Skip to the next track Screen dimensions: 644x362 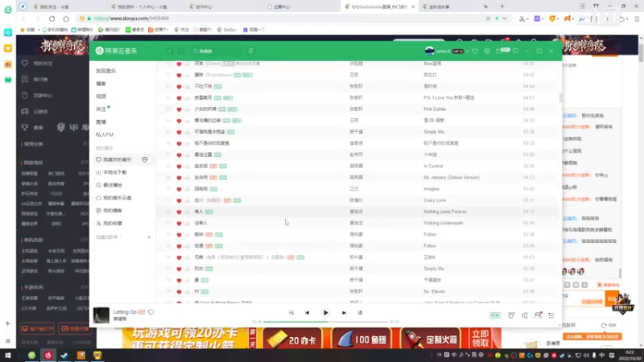coord(345,313)
